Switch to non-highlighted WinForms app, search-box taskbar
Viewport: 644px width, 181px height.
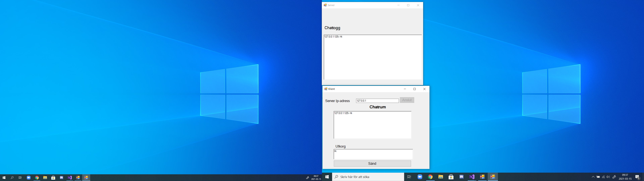click(x=482, y=177)
